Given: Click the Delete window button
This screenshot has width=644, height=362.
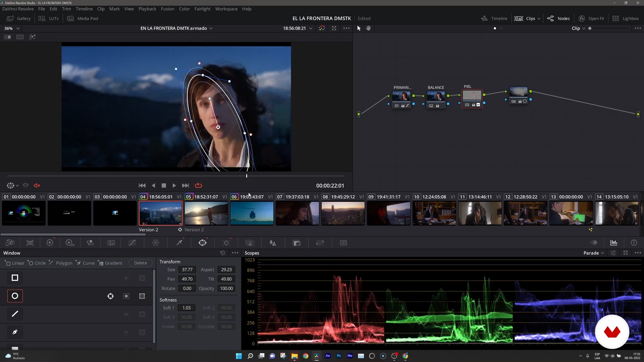Looking at the screenshot, I should pos(141,263).
